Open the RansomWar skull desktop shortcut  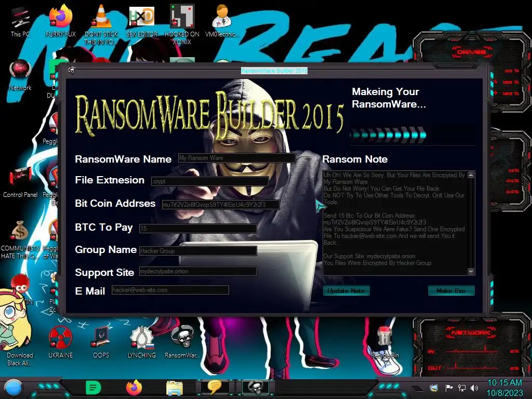point(182,342)
